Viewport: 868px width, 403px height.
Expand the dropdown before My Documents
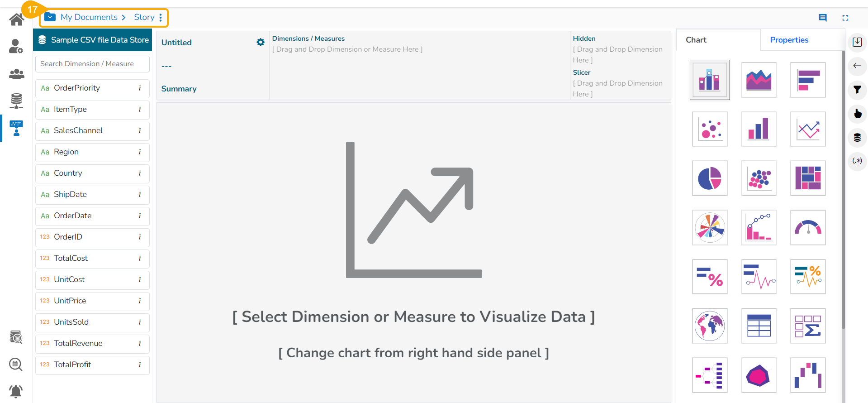[x=50, y=17]
